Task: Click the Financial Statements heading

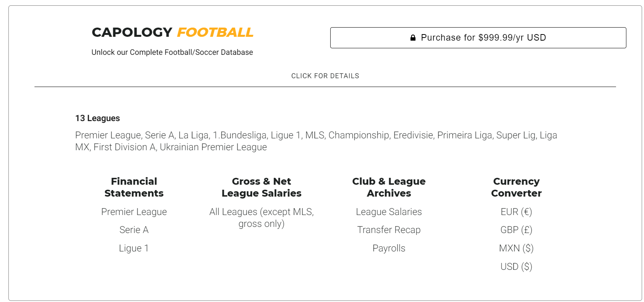Action: click(134, 187)
